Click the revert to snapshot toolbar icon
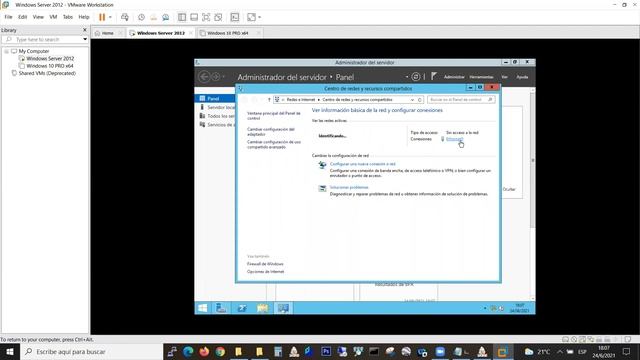Image resolution: width=640 pixels, height=360 pixels. (153, 17)
